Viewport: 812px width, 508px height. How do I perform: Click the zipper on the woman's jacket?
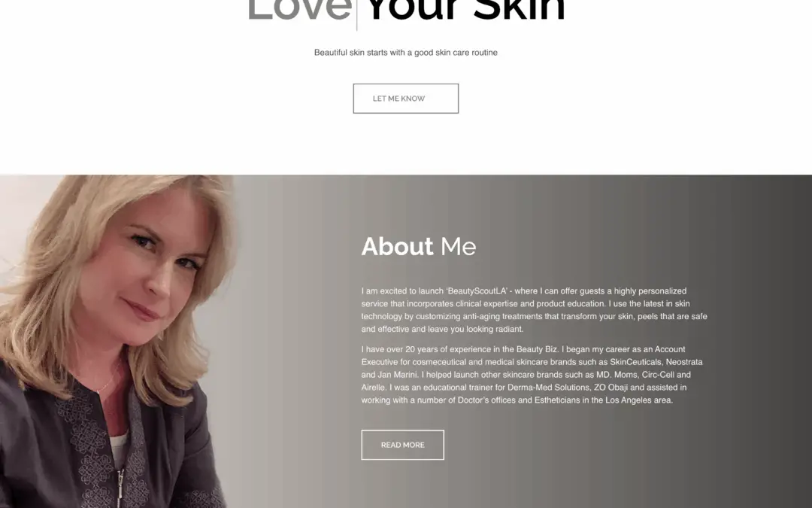pyautogui.click(x=120, y=487)
